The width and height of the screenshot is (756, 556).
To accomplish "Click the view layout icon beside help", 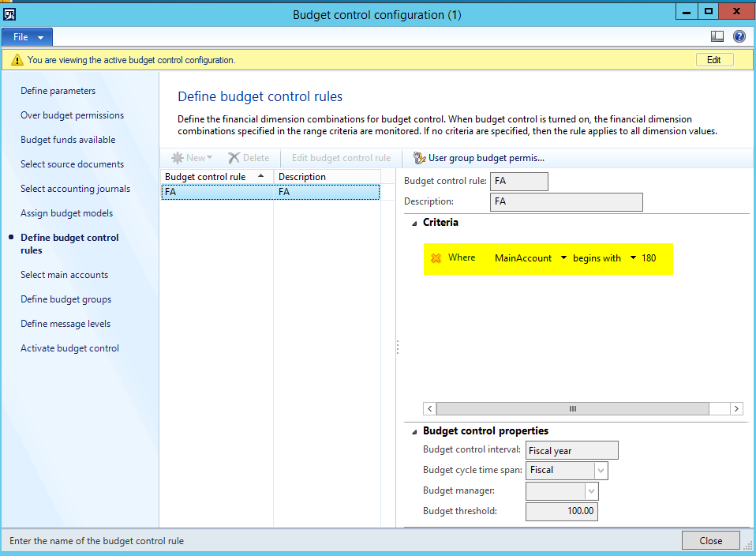I will pos(717,36).
